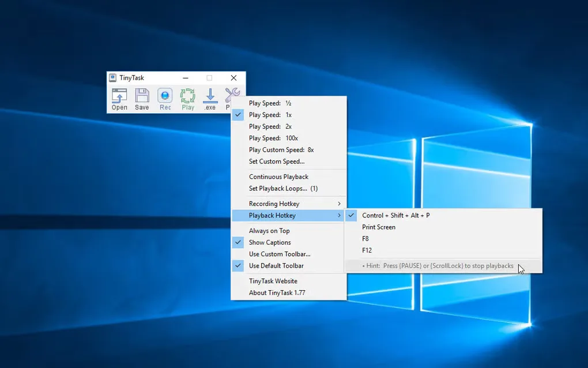Set playback hotkey to F8
The image size is (588, 368).
click(443, 239)
